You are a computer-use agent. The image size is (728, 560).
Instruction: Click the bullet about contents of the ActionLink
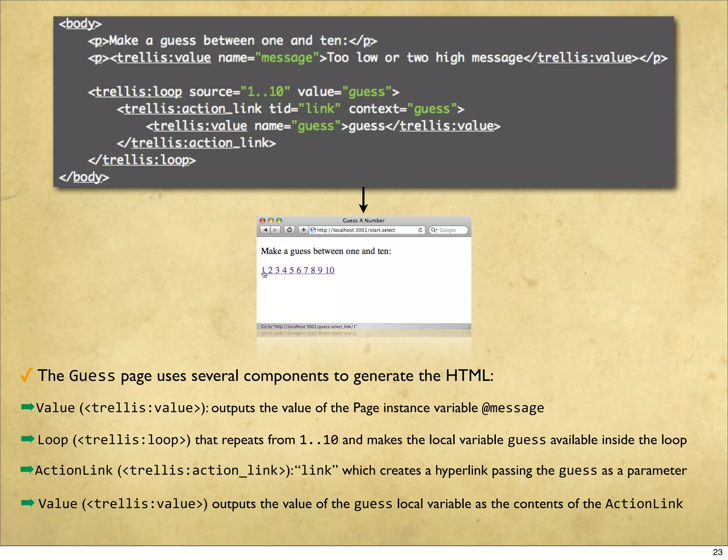360,504
